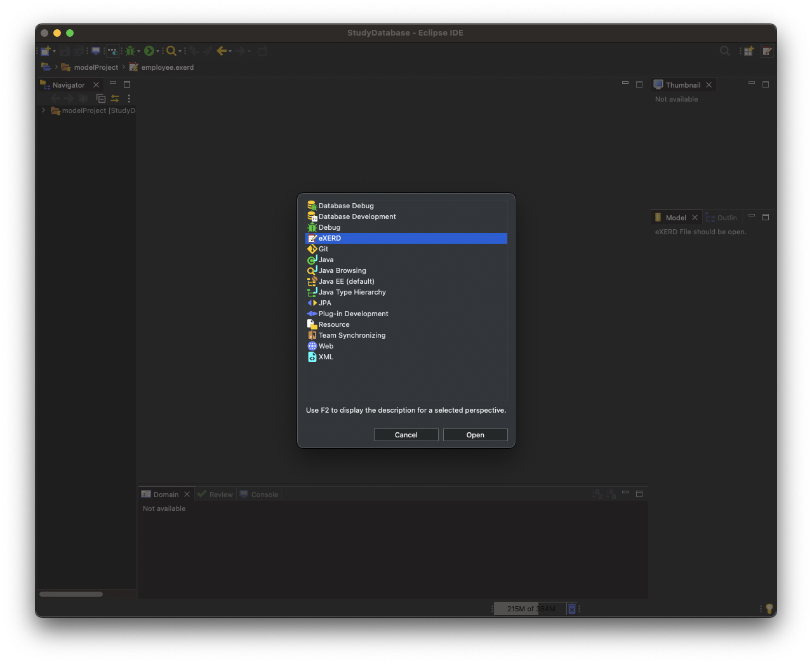Click the Open button in dialog
Image resolution: width=812 pixels, height=664 pixels.
coord(475,435)
